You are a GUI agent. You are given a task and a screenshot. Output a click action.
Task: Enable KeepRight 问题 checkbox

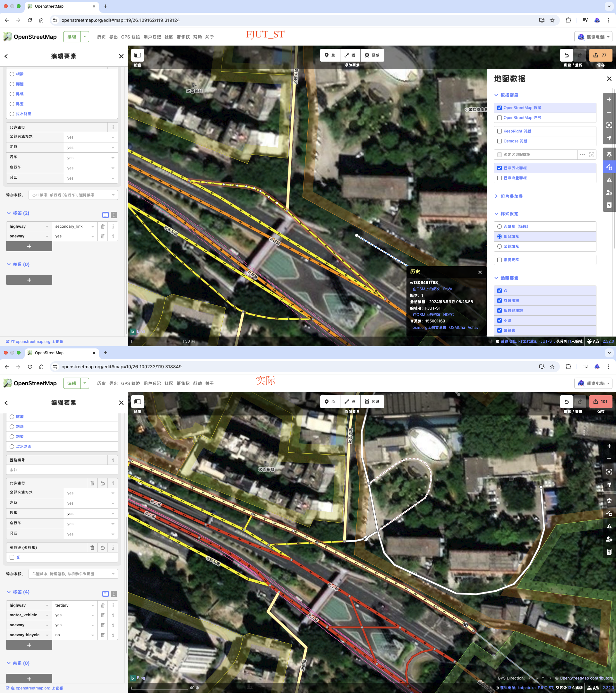[x=499, y=131]
